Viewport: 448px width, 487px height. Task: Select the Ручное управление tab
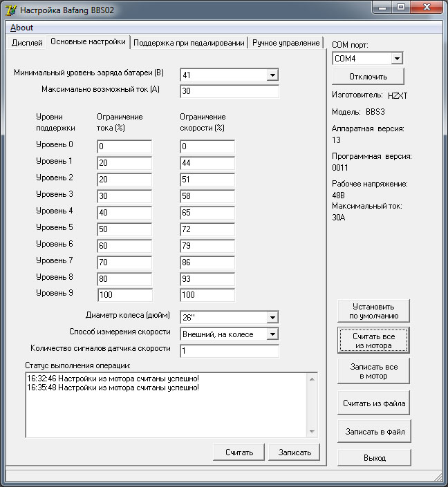[286, 43]
